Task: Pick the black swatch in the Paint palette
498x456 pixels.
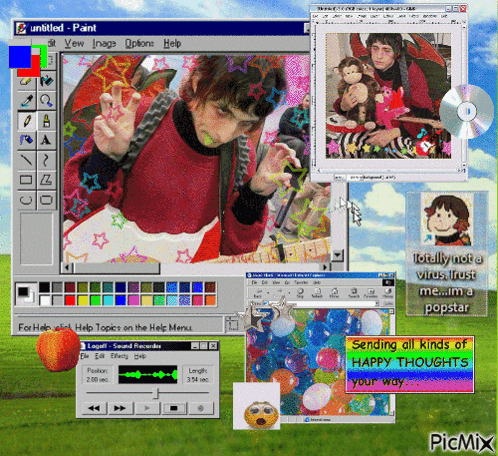Action: (44, 287)
